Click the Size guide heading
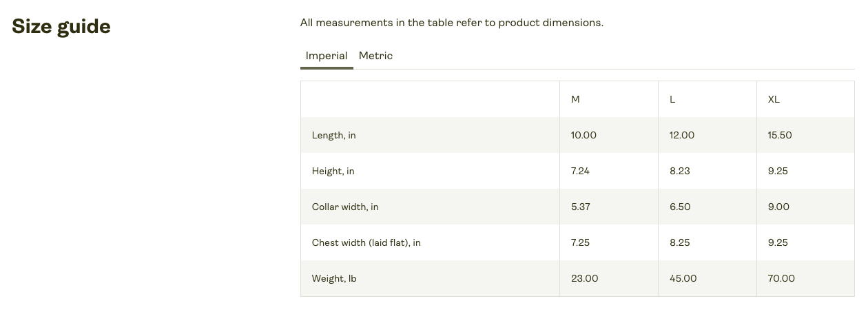Screen dimensions: 868x312 pyautogui.click(x=61, y=27)
